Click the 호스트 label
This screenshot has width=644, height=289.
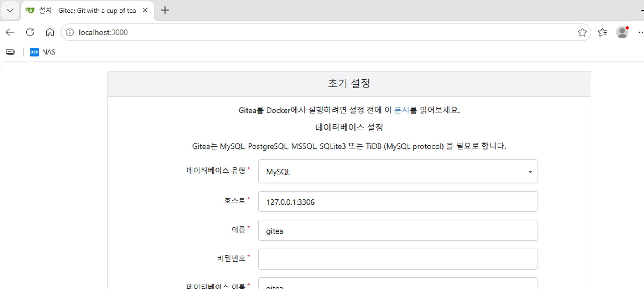pyautogui.click(x=235, y=200)
